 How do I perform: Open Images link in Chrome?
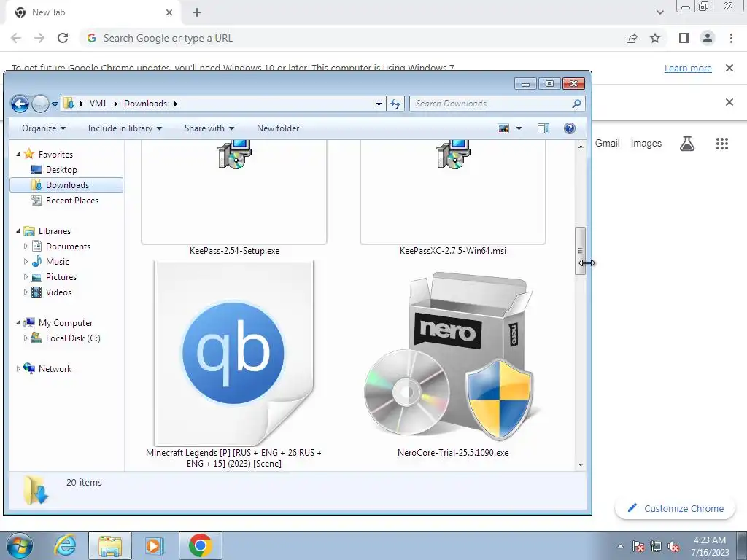pyautogui.click(x=646, y=144)
